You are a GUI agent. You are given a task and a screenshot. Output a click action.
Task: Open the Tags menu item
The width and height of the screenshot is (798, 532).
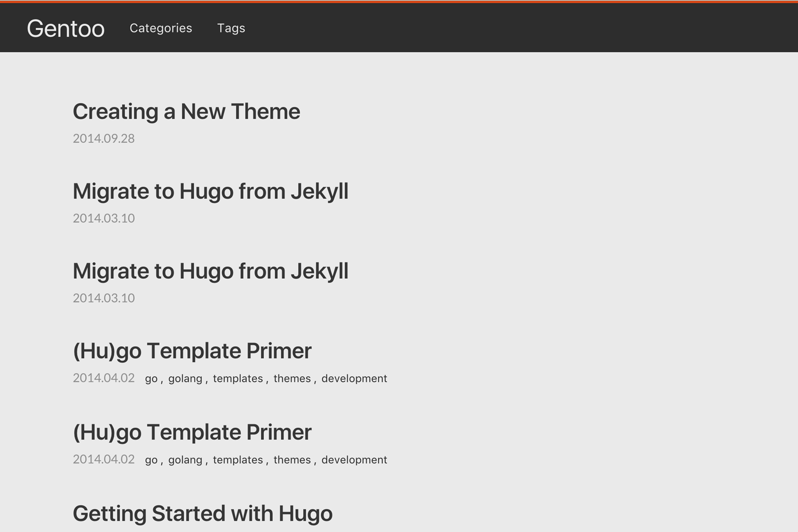tap(231, 28)
